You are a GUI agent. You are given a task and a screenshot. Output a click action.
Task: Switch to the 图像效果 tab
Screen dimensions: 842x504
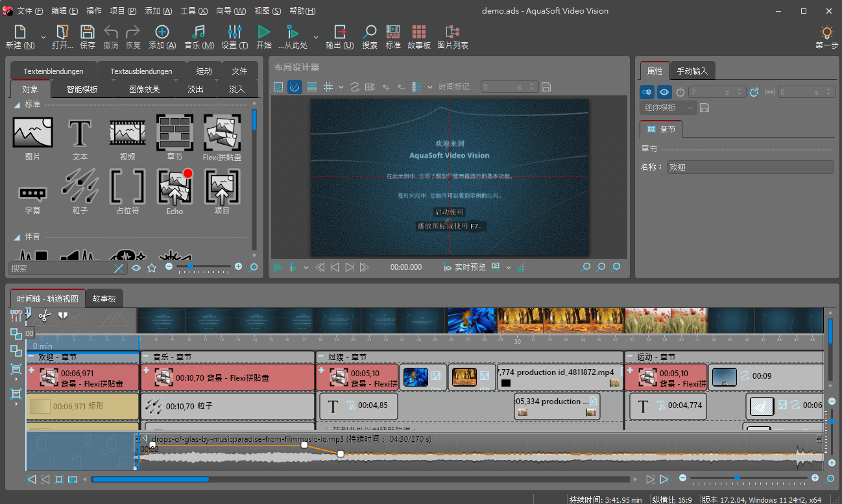click(x=144, y=89)
